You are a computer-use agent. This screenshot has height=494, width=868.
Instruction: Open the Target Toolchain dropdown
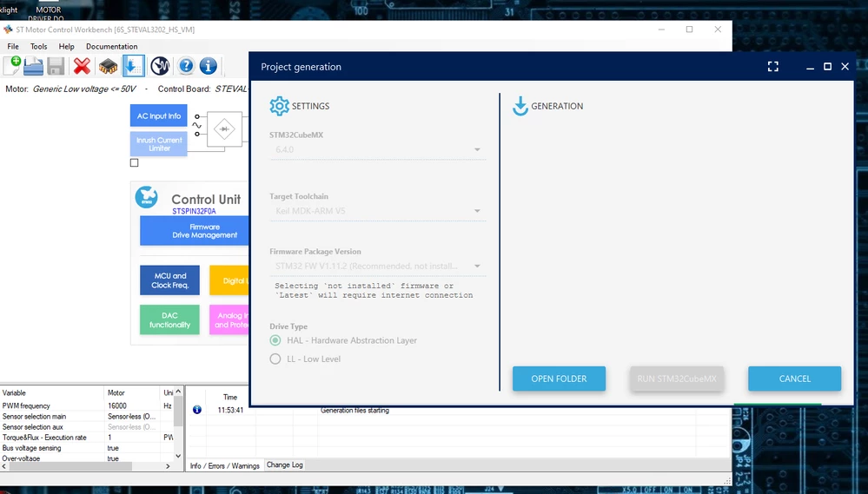pos(378,211)
